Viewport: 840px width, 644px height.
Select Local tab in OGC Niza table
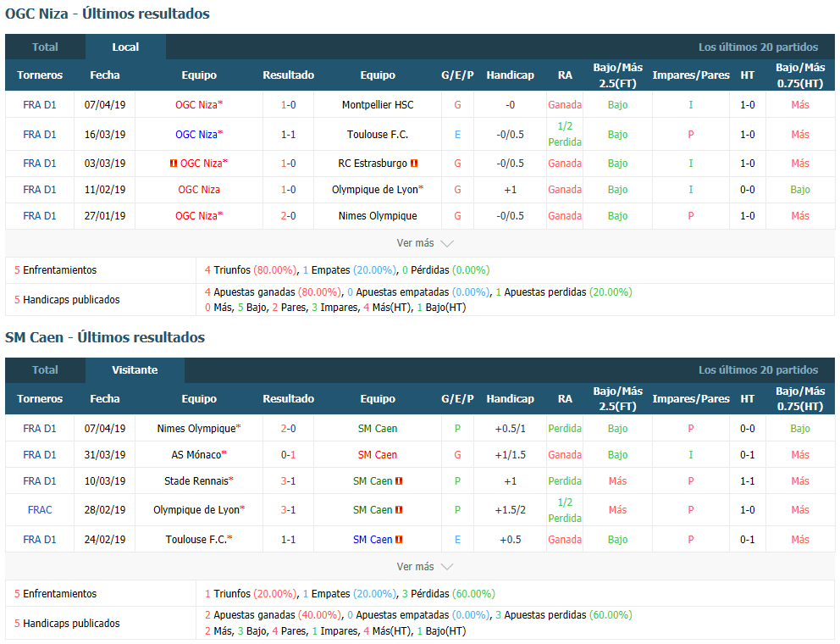click(x=125, y=47)
